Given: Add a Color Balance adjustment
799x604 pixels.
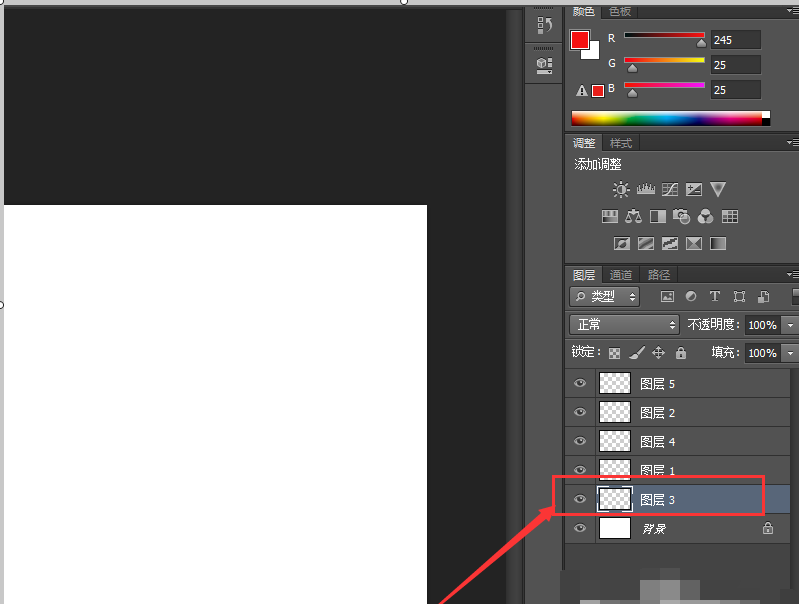Looking at the screenshot, I should pos(633,217).
